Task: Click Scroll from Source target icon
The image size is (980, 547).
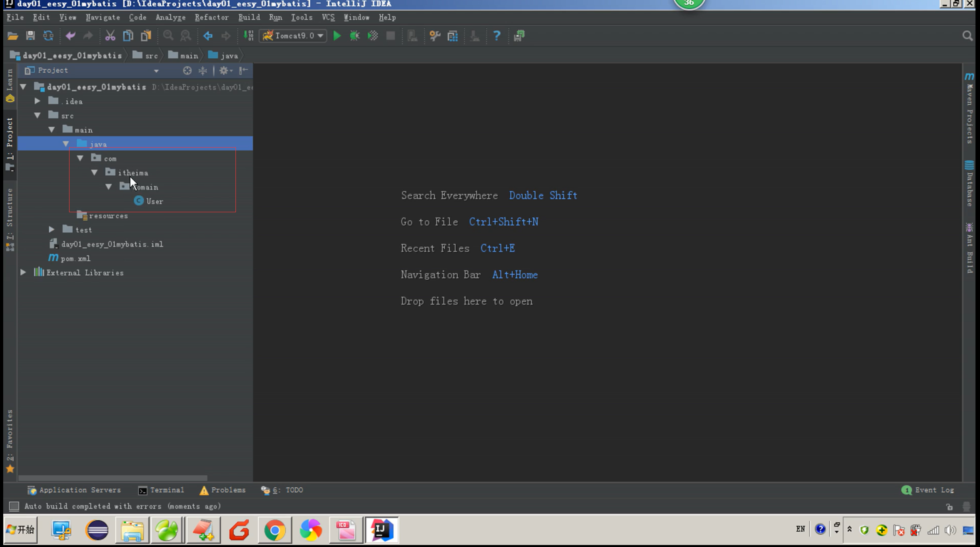Action: (187, 71)
